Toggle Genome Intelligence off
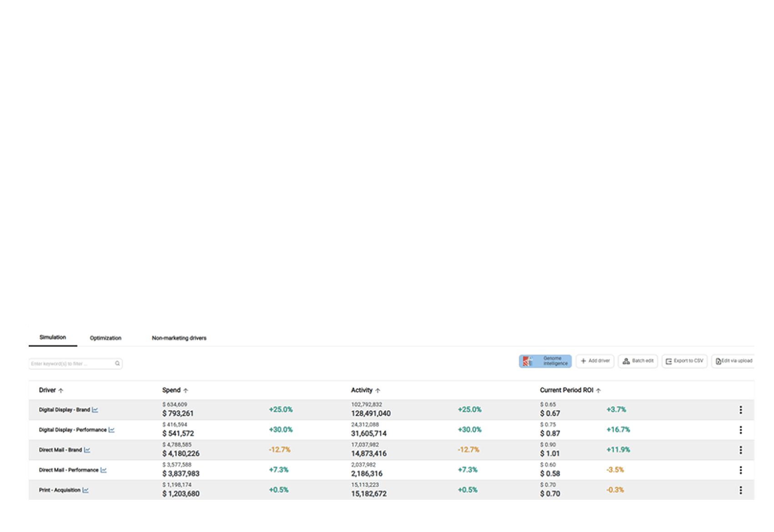This screenshot has height=532, width=774. coord(544,361)
